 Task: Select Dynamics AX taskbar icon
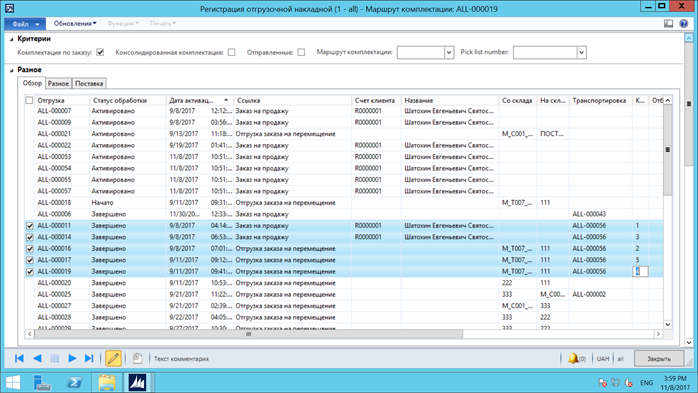pos(138,382)
